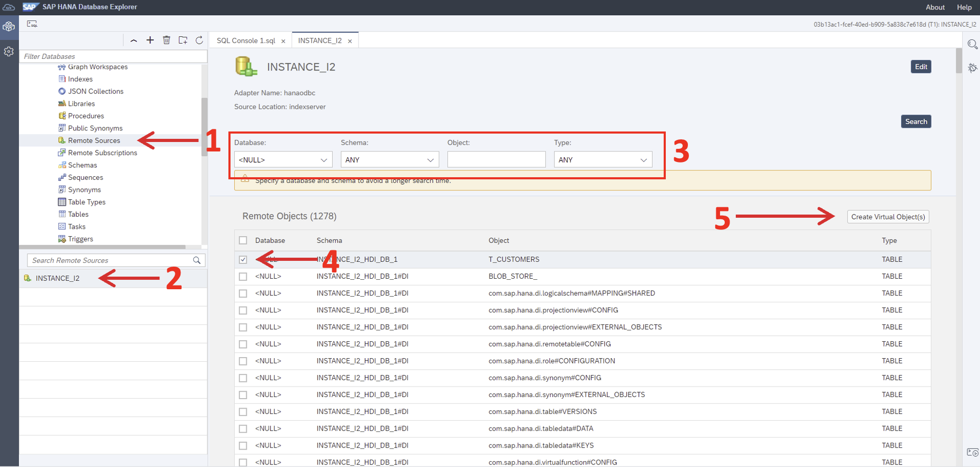The image size is (980, 467).
Task: Open the Help menu
Action: [x=964, y=7]
